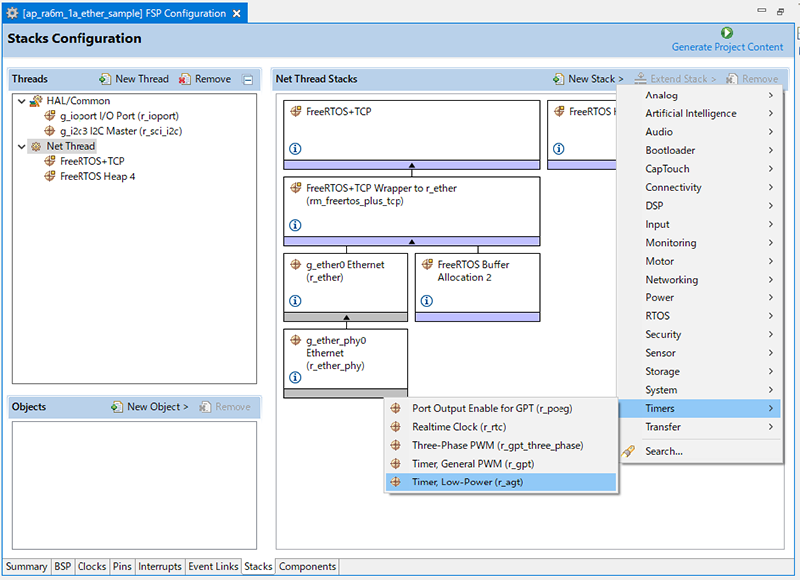Click the icon beside Timer, General PWM

(x=395, y=463)
